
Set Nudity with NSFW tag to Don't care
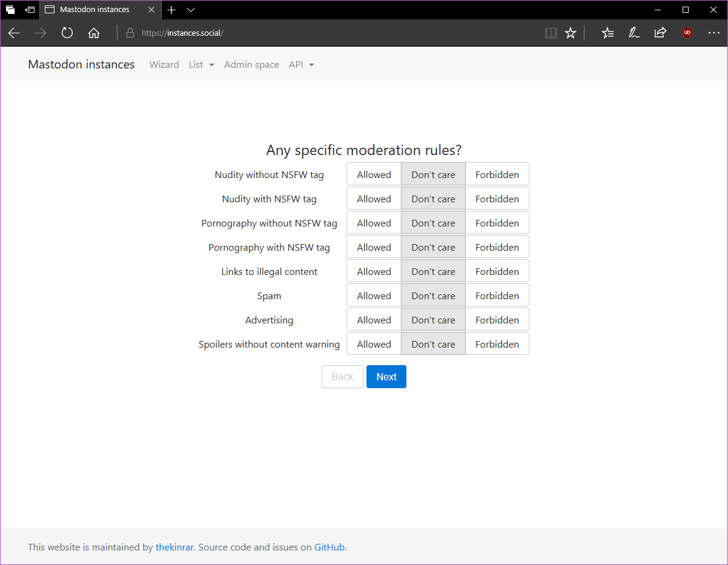(x=433, y=199)
